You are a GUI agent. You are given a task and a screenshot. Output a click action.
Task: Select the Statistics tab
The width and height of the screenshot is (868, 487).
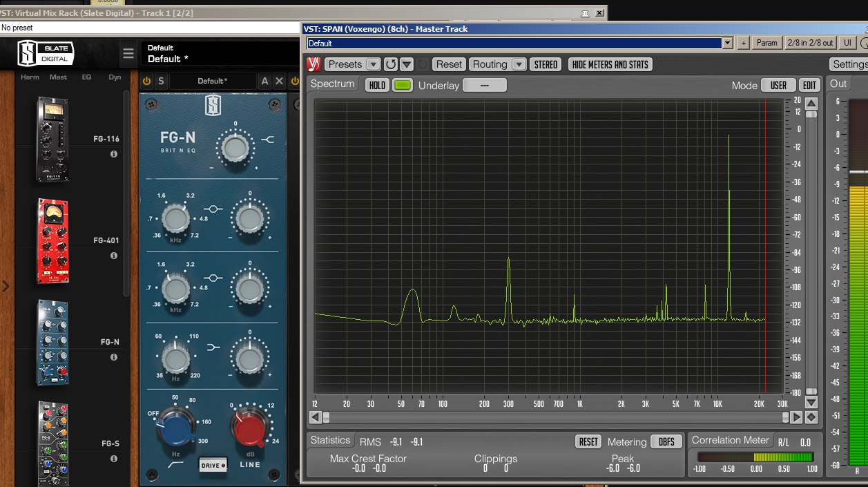tap(330, 440)
